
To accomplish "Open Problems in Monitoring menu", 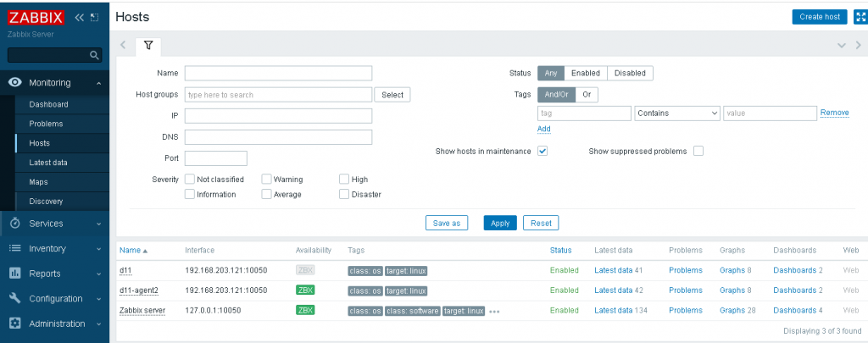I will pyautogui.click(x=46, y=124).
